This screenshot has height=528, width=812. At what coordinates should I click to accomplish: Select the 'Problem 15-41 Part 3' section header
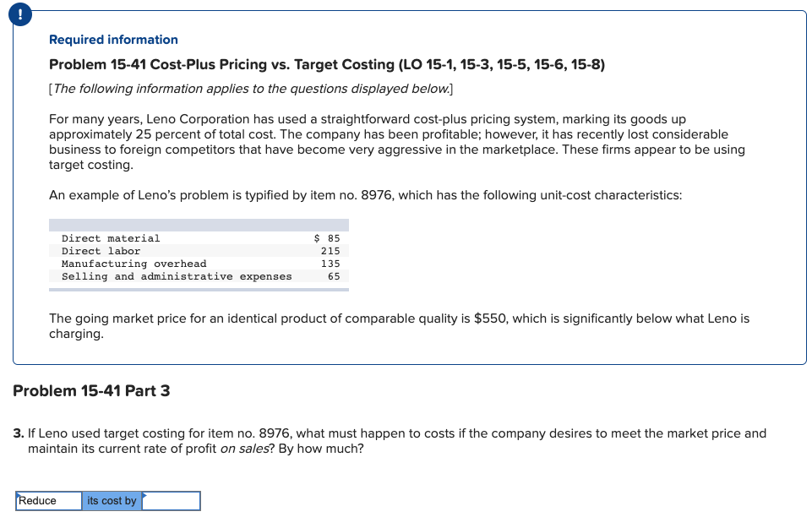(x=92, y=390)
